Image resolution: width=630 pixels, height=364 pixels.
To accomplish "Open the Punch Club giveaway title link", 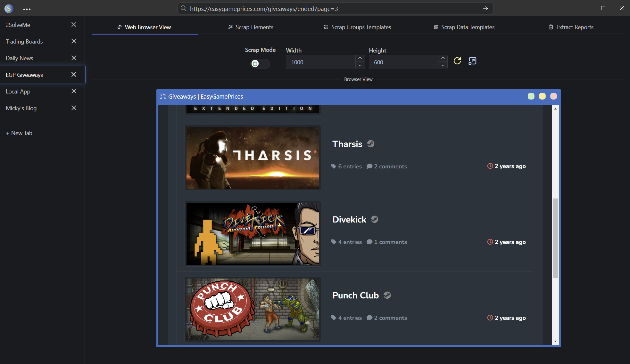I will click(x=355, y=295).
